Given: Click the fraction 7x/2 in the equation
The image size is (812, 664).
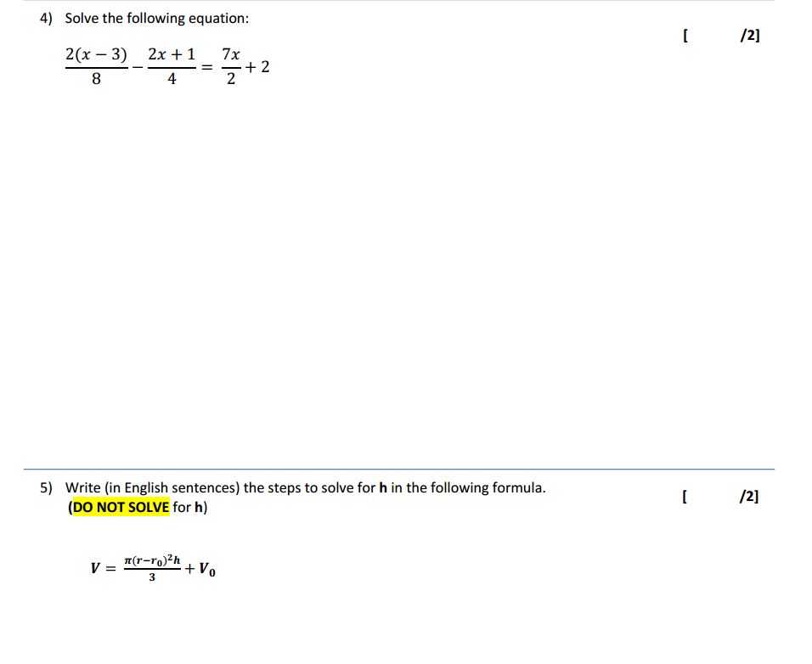Looking at the screenshot, I should click(229, 65).
